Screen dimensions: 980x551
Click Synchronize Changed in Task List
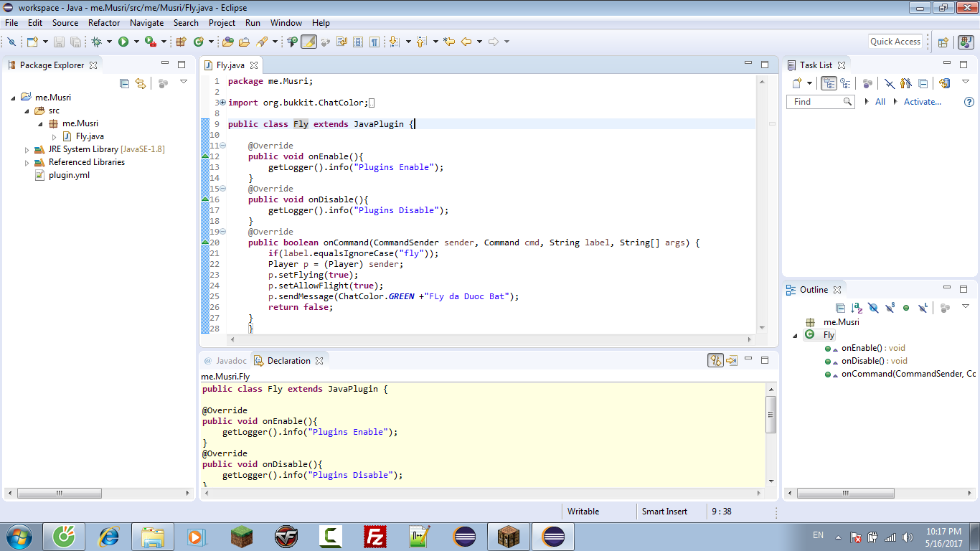[x=944, y=83]
